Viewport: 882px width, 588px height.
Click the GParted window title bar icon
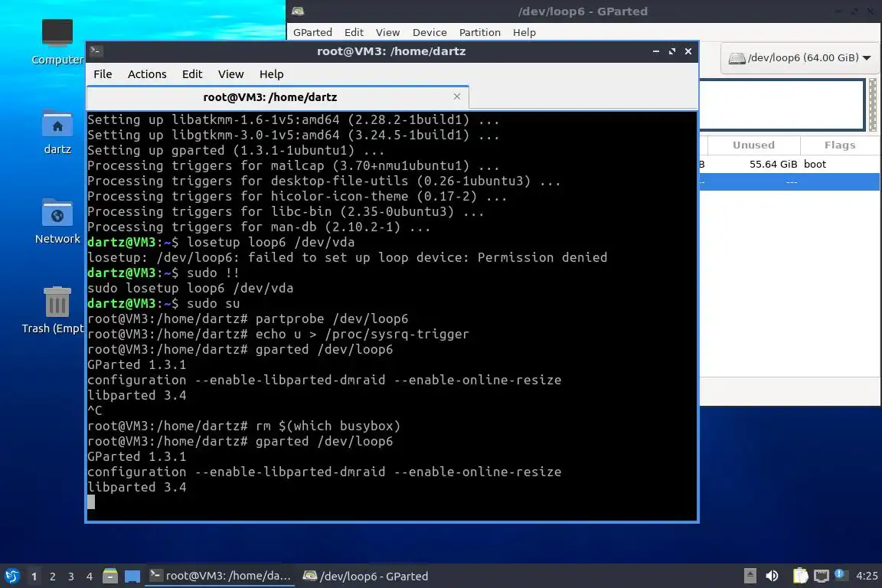click(x=298, y=11)
